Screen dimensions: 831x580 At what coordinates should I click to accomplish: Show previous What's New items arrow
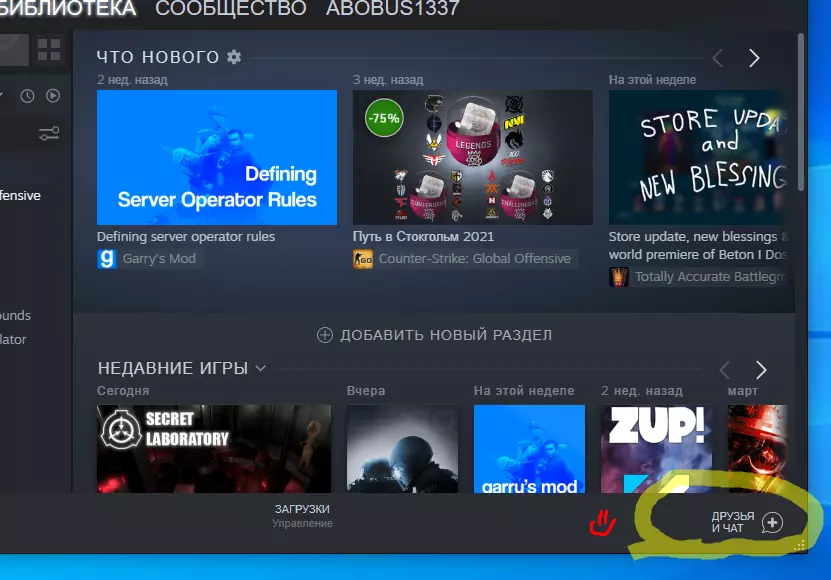point(718,58)
